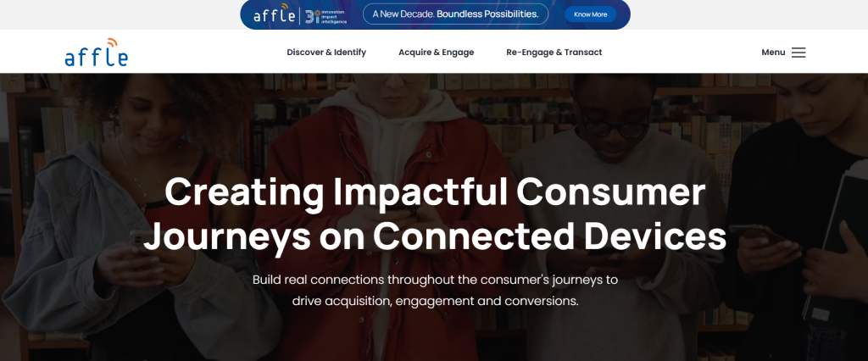Screen dimensions: 868x361
Task: Click the orange signal arcs on header logo
Action: pyautogui.click(x=113, y=42)
